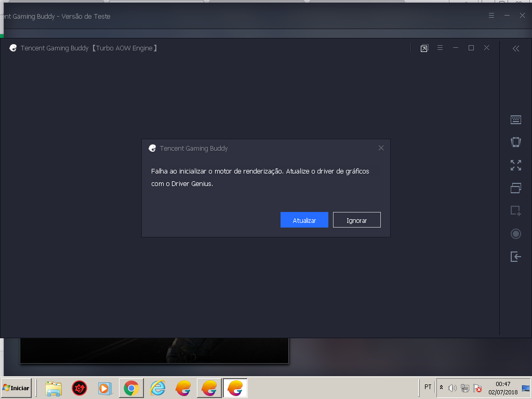Image resolution: width=532 pixels, height=399 pixels.
Task: Open the keyboard mapping icon in sidebar
Action: click(x=516, y=119)
